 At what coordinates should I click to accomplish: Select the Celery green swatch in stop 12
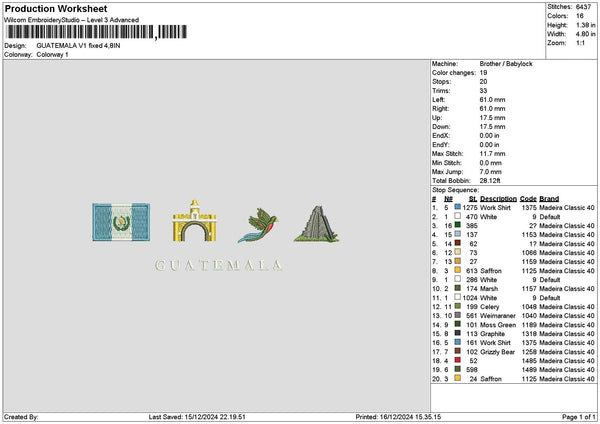click(457, 306)
